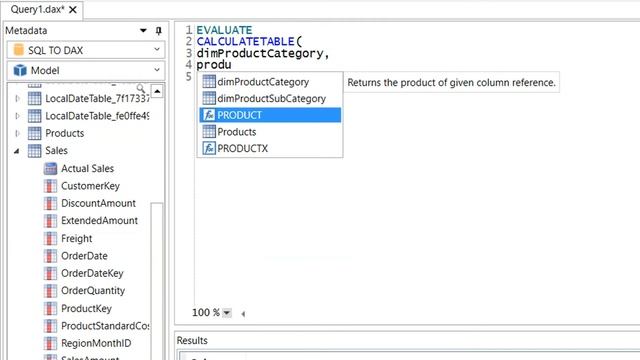Click the OrderDate column label
Screen dimensions: 640x360
[84, 256]
